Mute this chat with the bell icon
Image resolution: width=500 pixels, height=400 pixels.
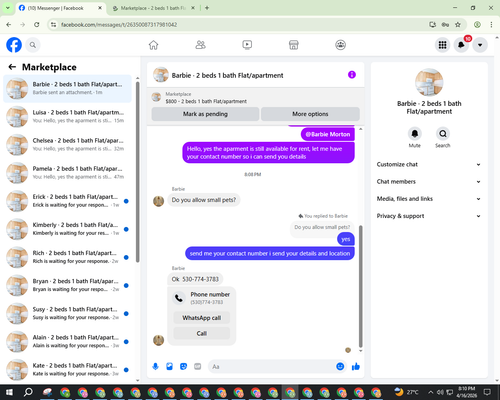click(415, 134)
